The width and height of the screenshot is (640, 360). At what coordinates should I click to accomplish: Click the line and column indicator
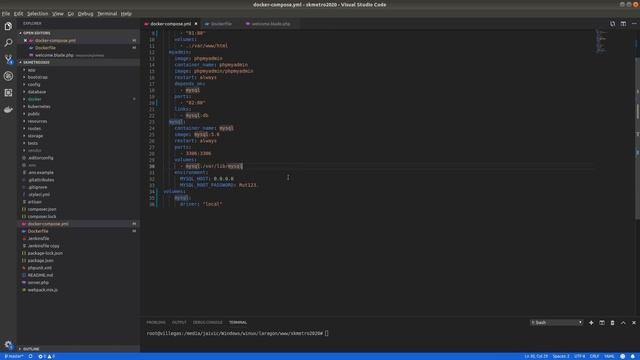(536, 356)
